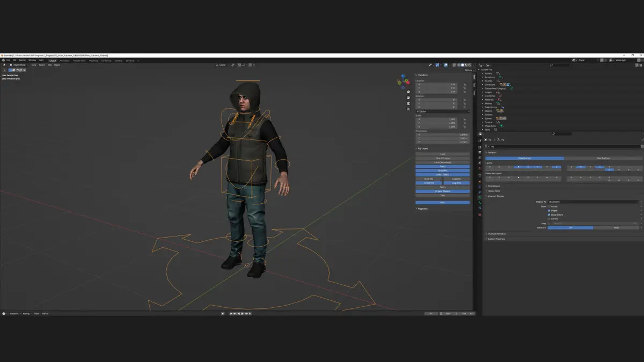Enable Names display checkbox
This screenshot has width=644, height=362.
pyautogui.click(x=549, y=206)
